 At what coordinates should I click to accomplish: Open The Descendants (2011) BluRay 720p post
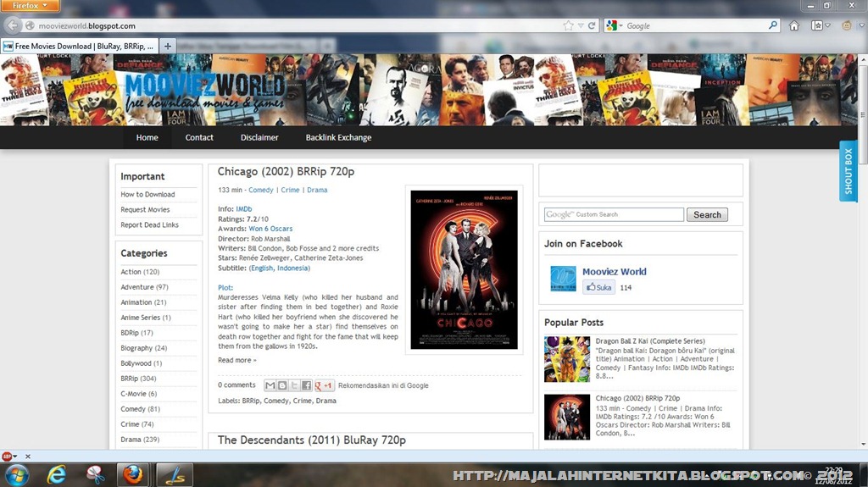coord(312,440)
